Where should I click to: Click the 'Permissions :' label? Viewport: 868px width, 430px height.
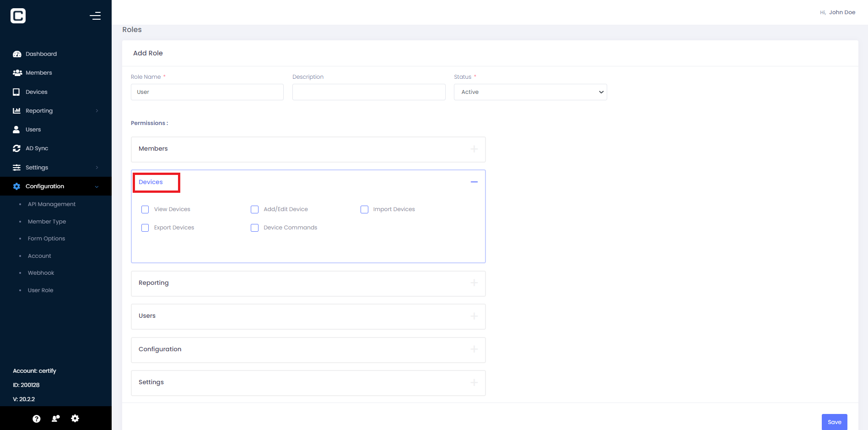pyautogui.click(x=149, y=123)
